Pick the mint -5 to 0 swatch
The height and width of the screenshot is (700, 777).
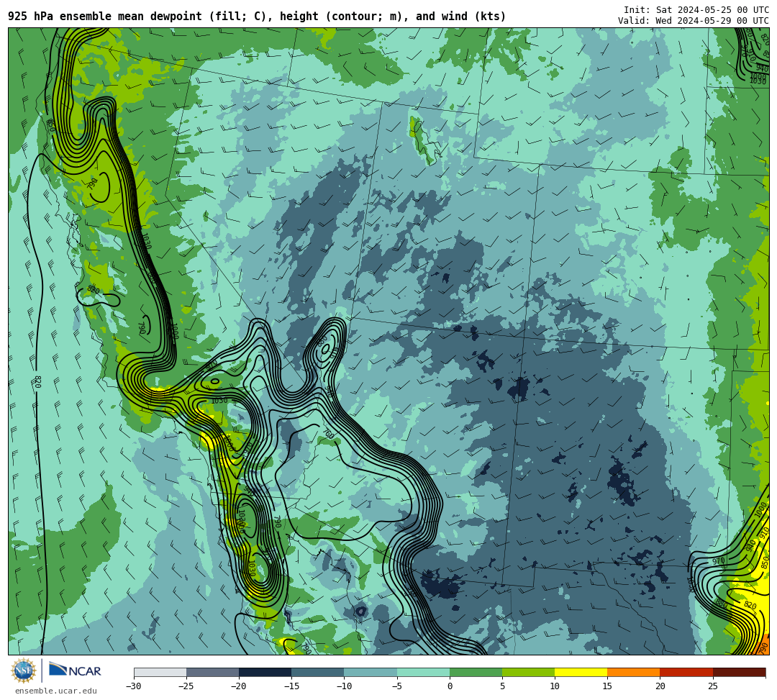click(423, 672)
